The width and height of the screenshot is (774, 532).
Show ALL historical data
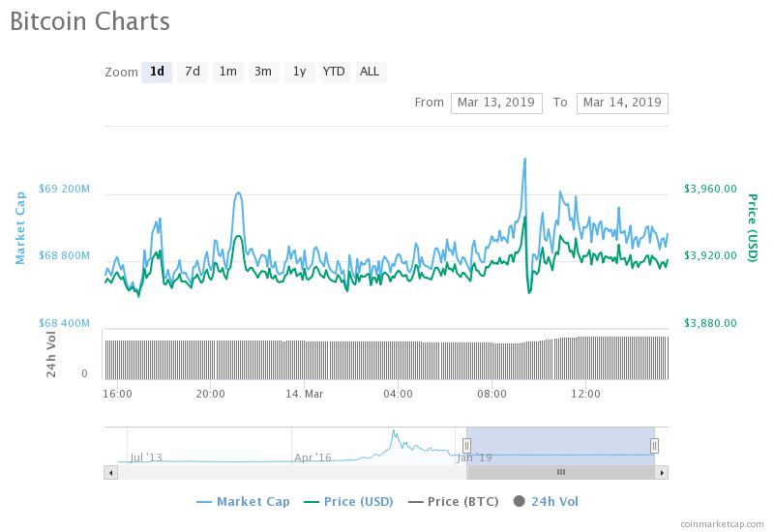pyautogui.click(x=370, y=72)
